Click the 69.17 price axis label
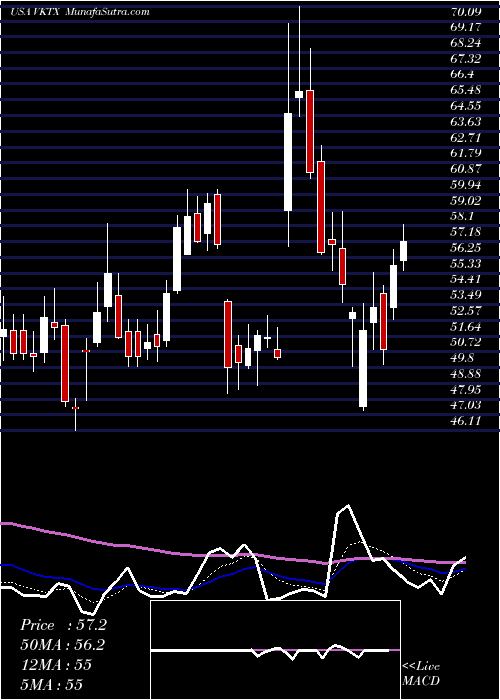Viewport: 500px width, 700px height. click(x=466, y=27)
